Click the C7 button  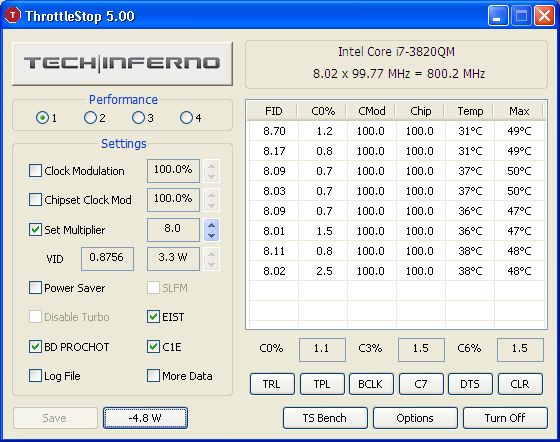click(x=421, y=384)
